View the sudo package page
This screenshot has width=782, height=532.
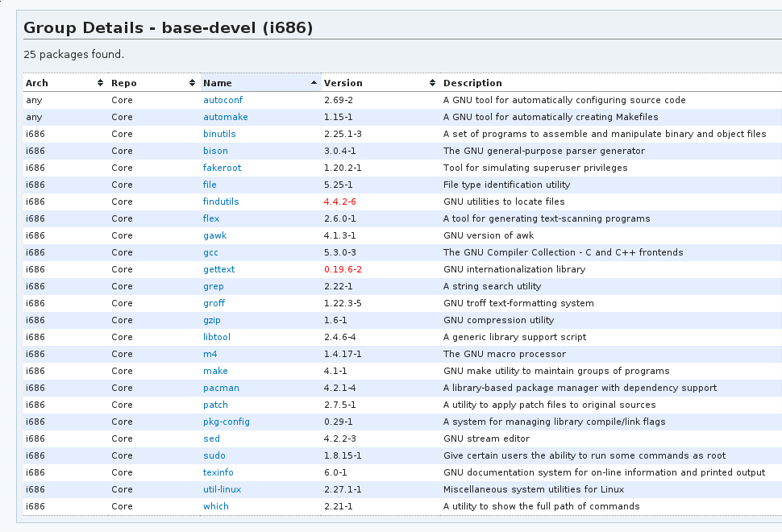(214, 455)
